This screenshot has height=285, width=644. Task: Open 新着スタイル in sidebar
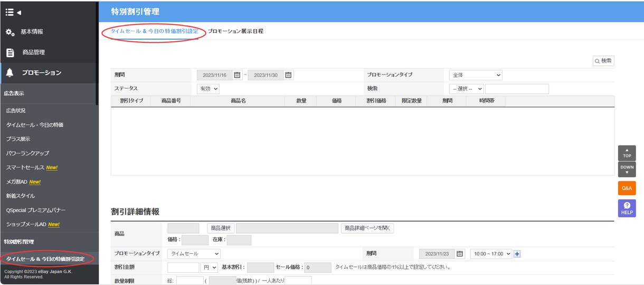(21, 196)
